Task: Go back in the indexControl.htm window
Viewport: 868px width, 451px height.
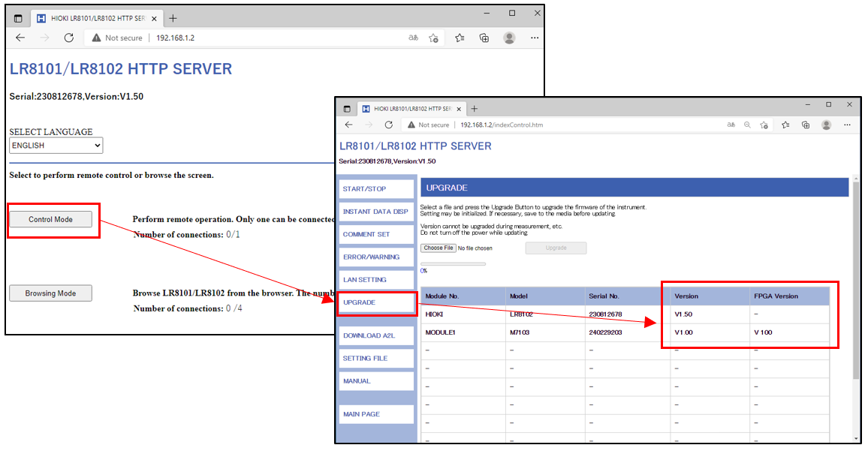Action: coord(348,125)
